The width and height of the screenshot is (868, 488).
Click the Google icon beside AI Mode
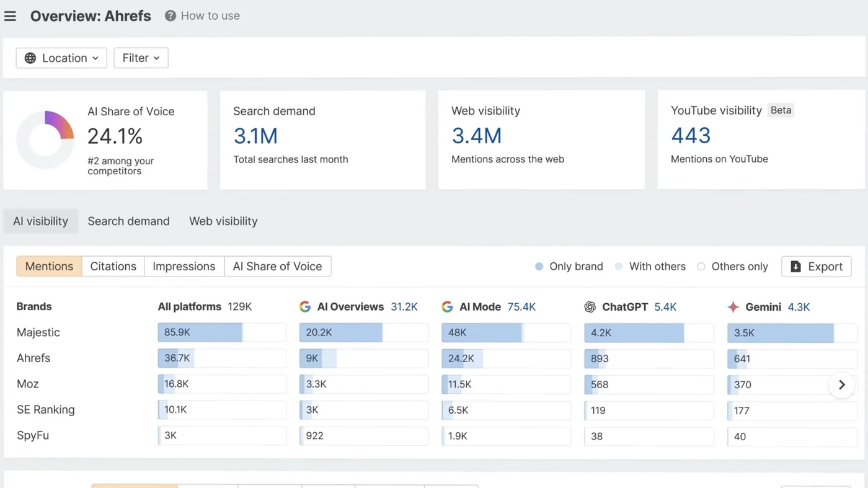click(x=447, y=307)
